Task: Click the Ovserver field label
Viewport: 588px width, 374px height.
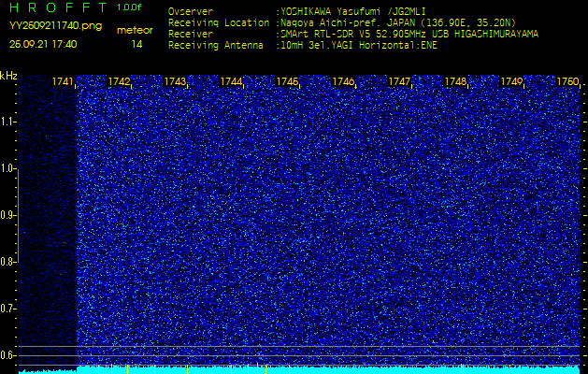Action: click(191, 11)
